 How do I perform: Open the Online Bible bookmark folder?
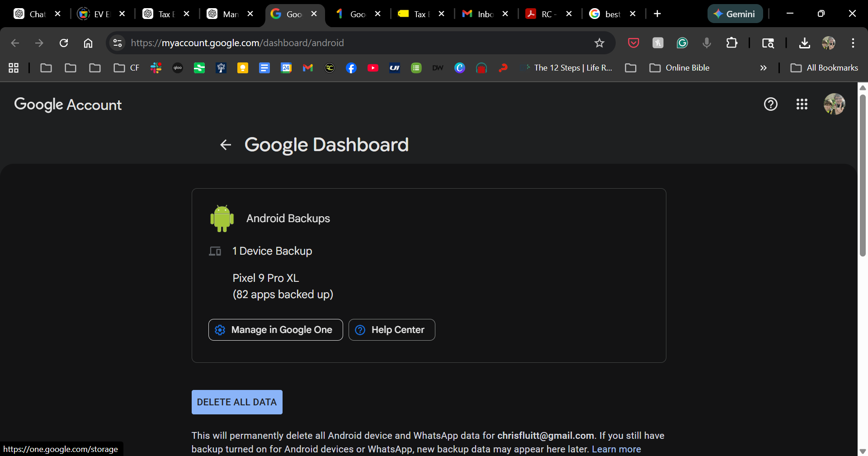[679, 68]
